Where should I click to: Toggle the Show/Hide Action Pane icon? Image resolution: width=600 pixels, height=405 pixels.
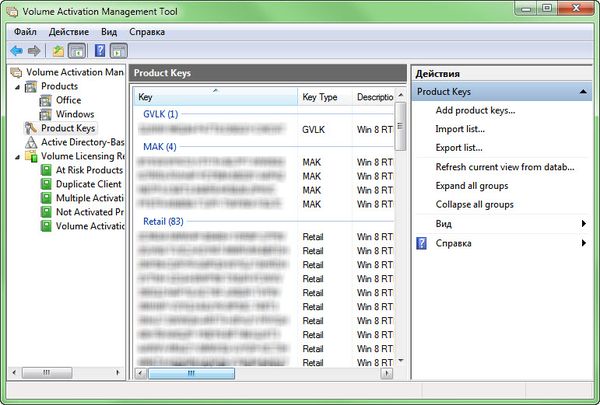(119, 51)
